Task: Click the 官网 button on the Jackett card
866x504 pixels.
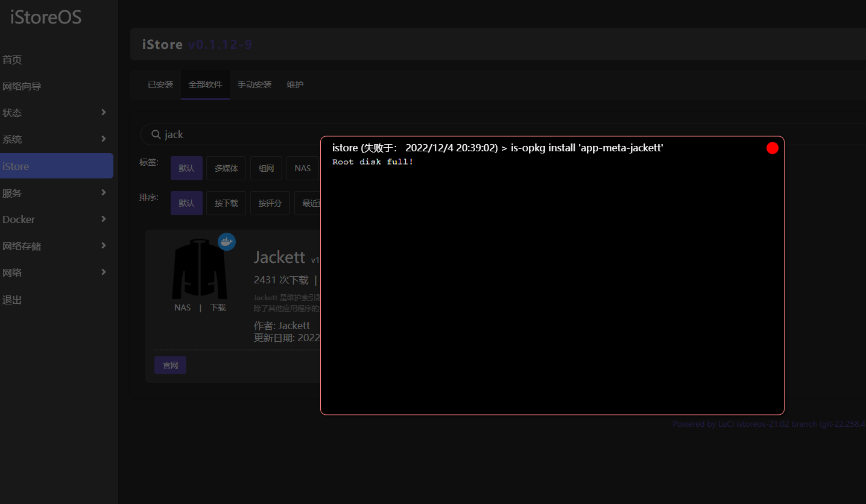Action: [170, 365]
